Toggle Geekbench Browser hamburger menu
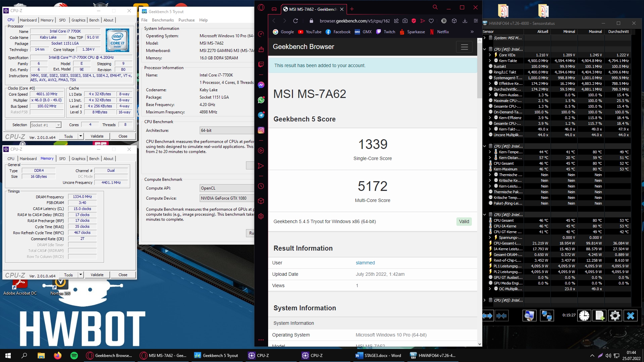The image size is (644, 362). tap(464, 47)
